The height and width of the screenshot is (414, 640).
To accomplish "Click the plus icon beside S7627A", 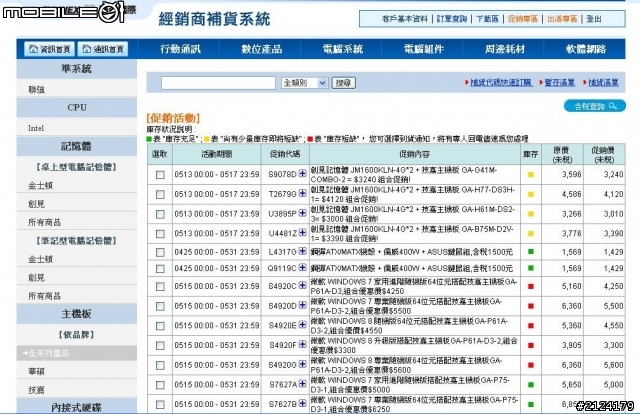I will [x=302, y=384].
